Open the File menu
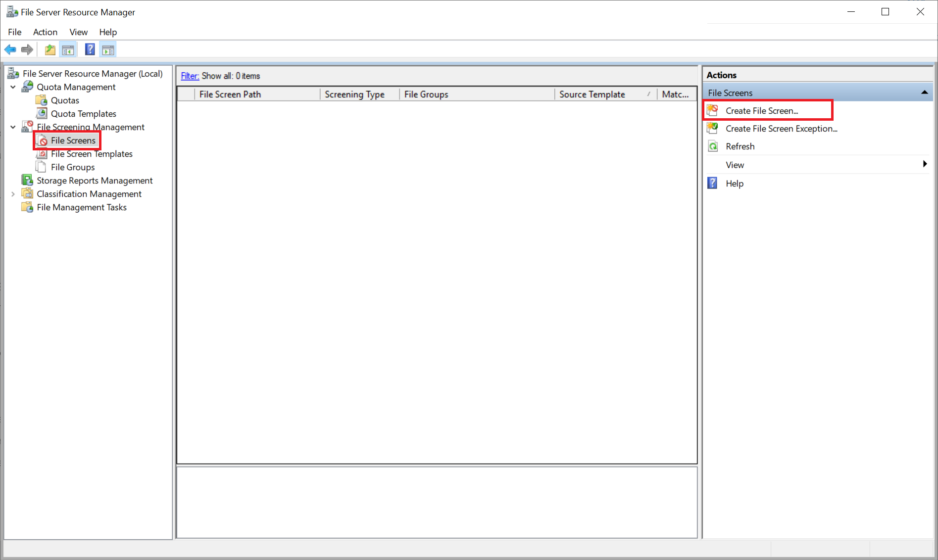 click(15, 32)
